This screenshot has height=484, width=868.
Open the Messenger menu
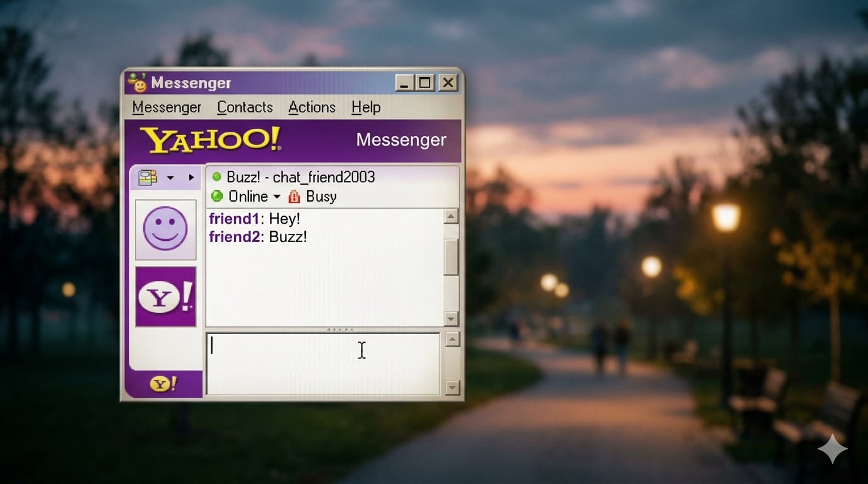point(167,108)
